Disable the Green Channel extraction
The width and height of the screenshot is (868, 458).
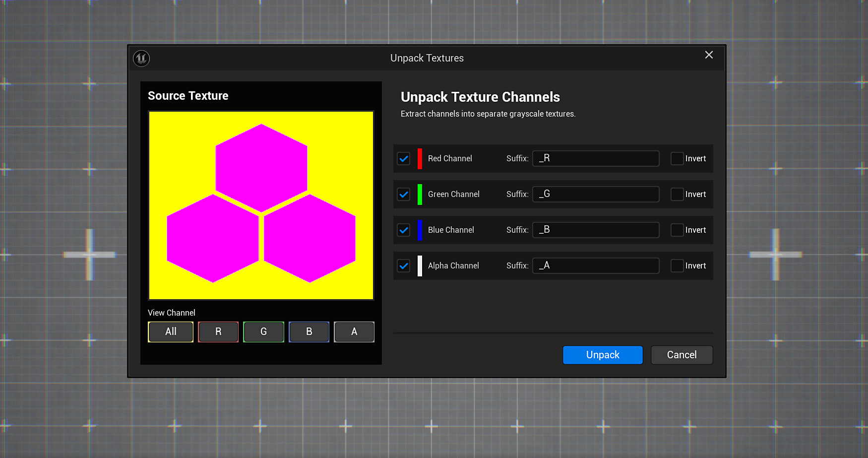[403, 194]
